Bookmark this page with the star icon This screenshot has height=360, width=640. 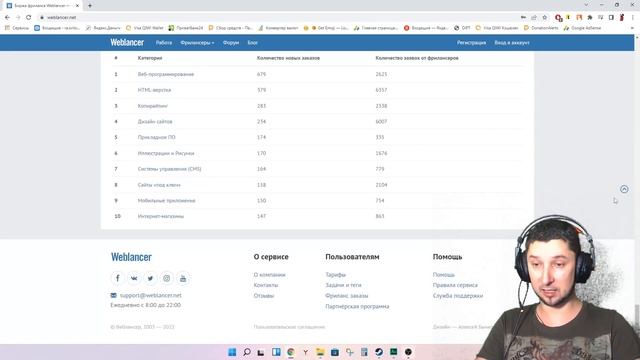click(544, 18)
